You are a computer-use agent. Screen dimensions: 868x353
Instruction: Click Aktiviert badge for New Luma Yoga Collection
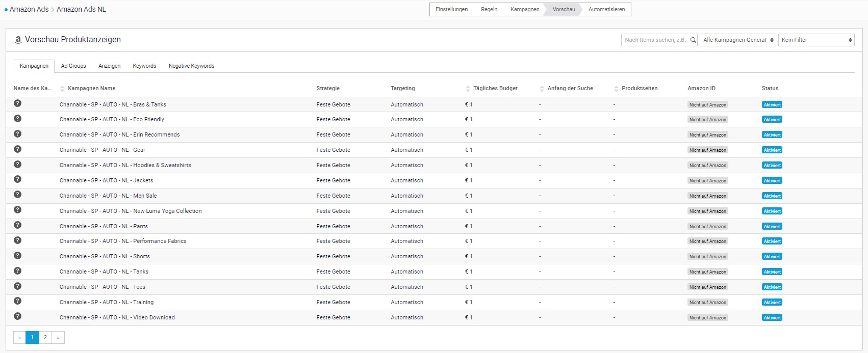click(x=772, y=211)
